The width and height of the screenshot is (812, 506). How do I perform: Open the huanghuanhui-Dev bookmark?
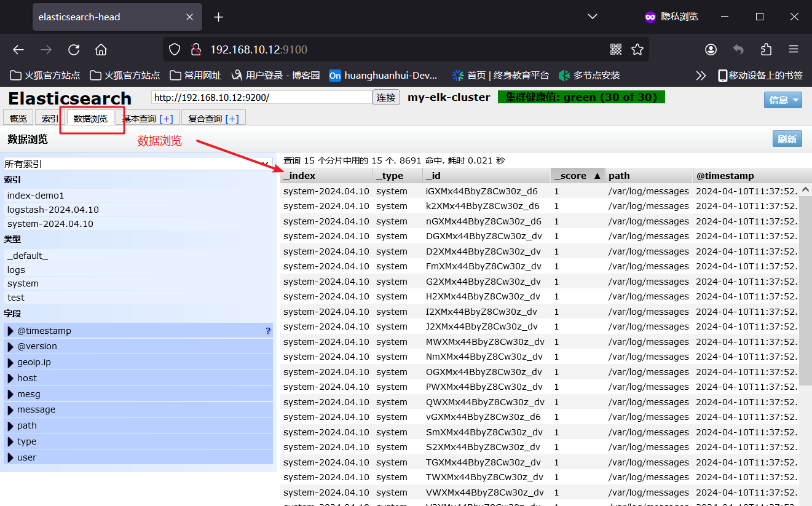click(x=384, y=76)
